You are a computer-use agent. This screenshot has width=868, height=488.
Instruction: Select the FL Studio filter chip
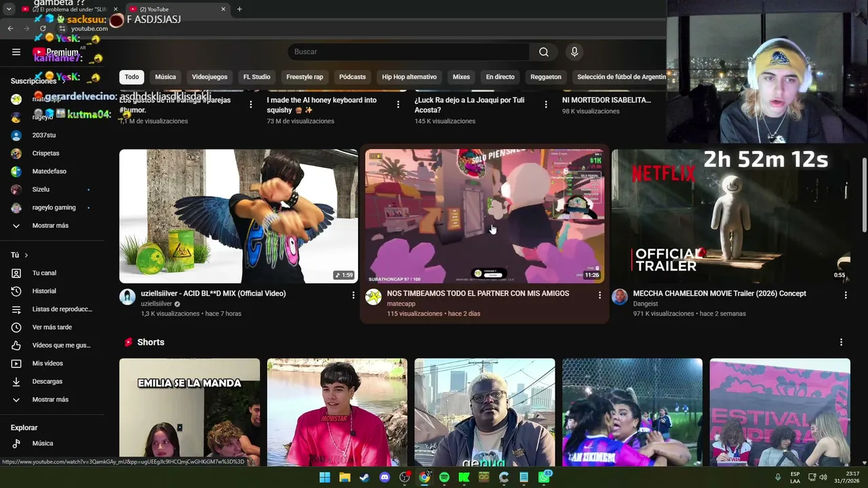click(257, 77)
